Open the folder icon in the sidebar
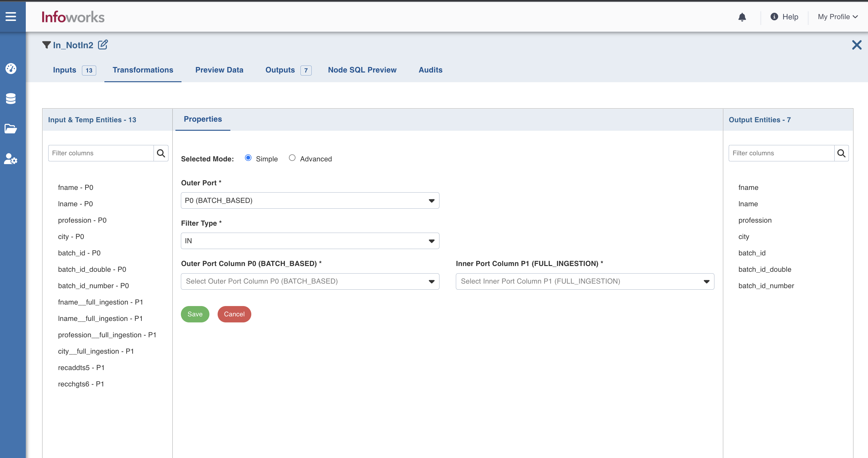868x458 pixels. click(11, 129)
